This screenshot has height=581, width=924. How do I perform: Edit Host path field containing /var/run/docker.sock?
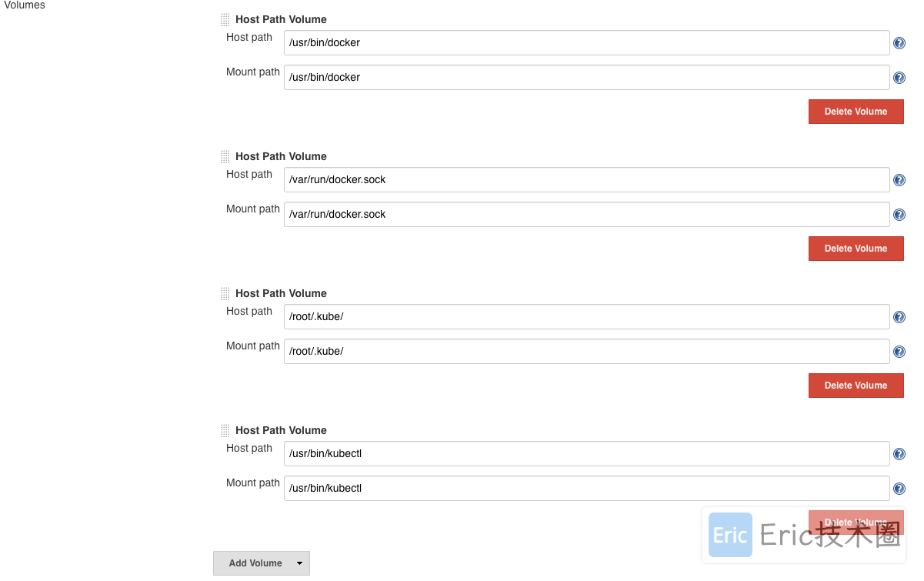587,180
